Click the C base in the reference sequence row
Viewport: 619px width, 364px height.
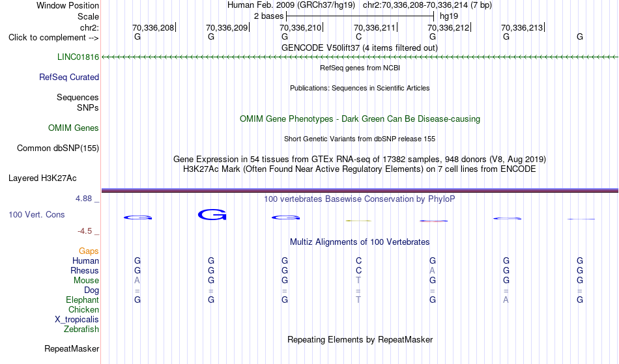point(358,36)
